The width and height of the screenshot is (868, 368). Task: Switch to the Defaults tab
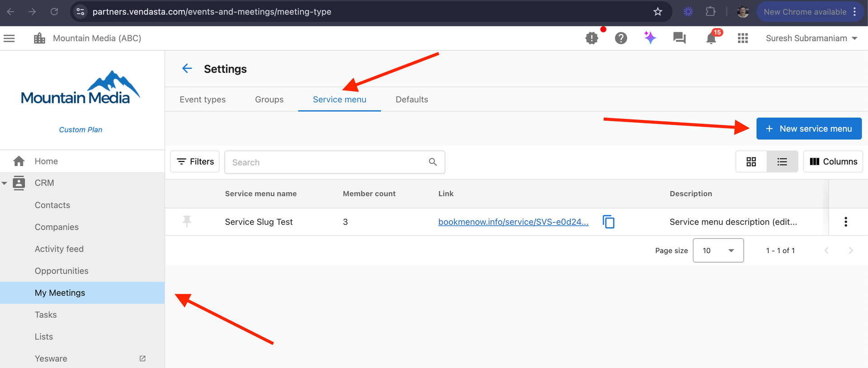[412, 99]
